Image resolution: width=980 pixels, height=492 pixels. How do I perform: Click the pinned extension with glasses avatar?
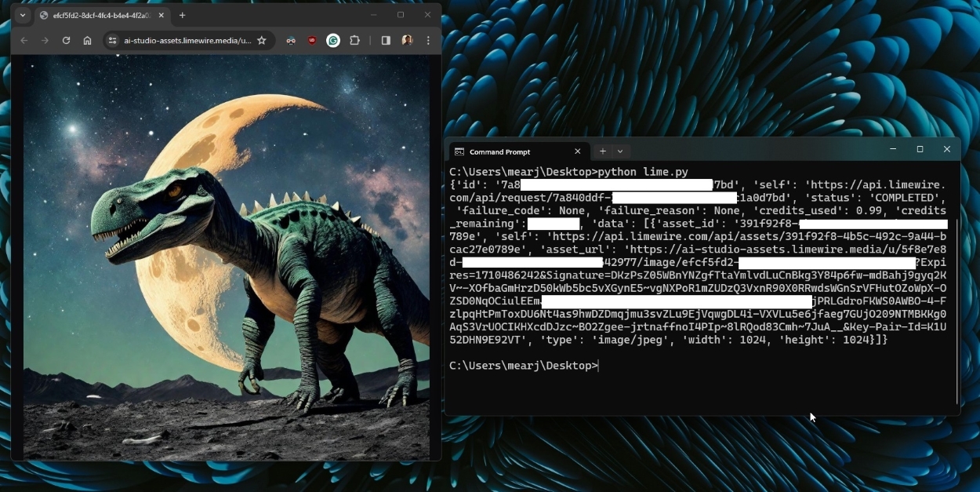292,41
